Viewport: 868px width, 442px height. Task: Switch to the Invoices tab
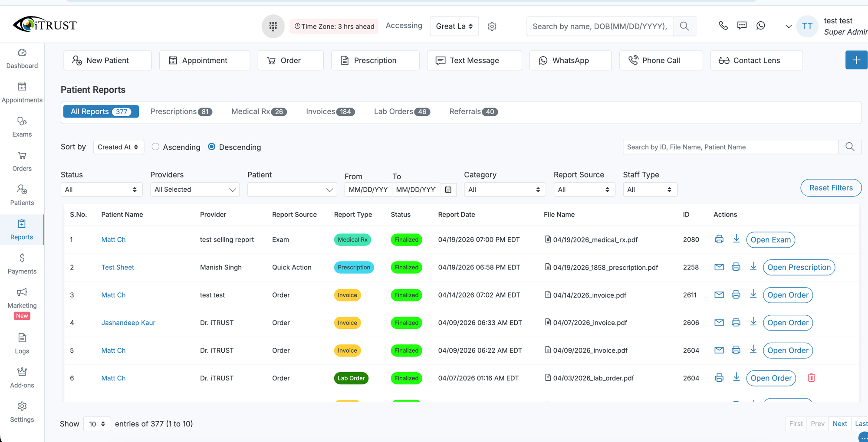(x=330, y=111)
